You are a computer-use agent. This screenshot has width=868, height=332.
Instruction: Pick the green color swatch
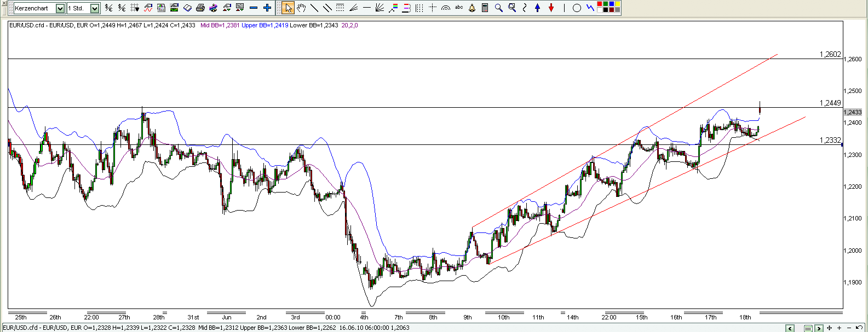(606, 4)
